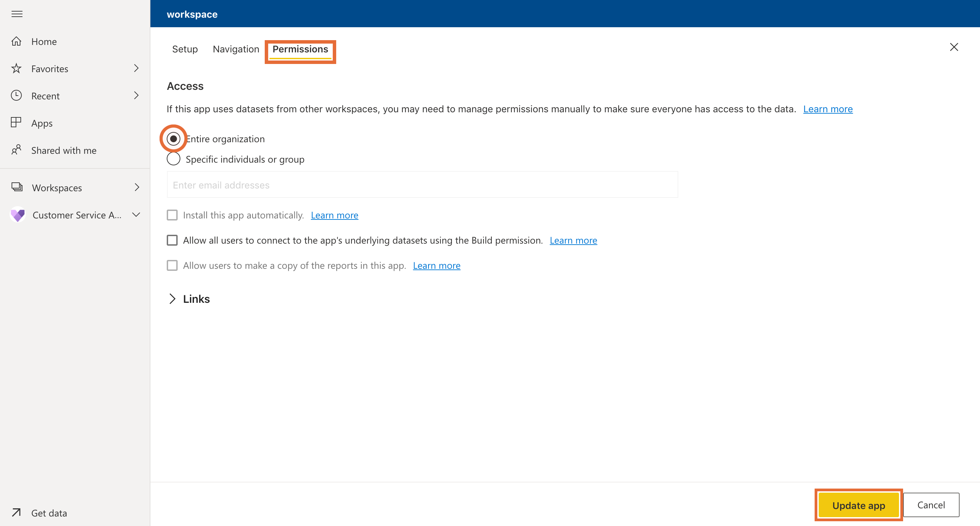Click the Get data icon at bottom
The height and width of the screenshot is (526, 980).
(x=17, y=512)
